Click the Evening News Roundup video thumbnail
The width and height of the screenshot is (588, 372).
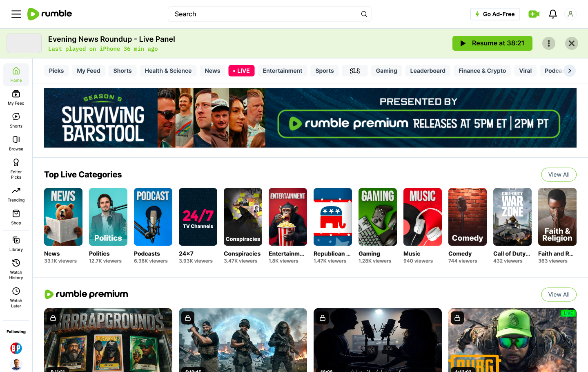click(x=24, y=43)
